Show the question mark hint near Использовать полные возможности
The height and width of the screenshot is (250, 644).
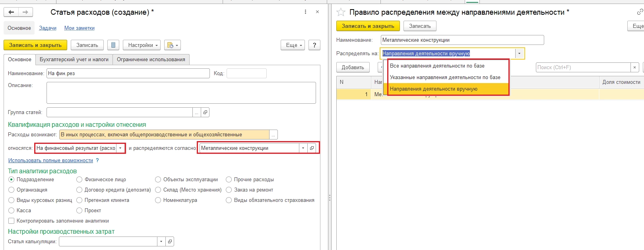coord(97,161)
